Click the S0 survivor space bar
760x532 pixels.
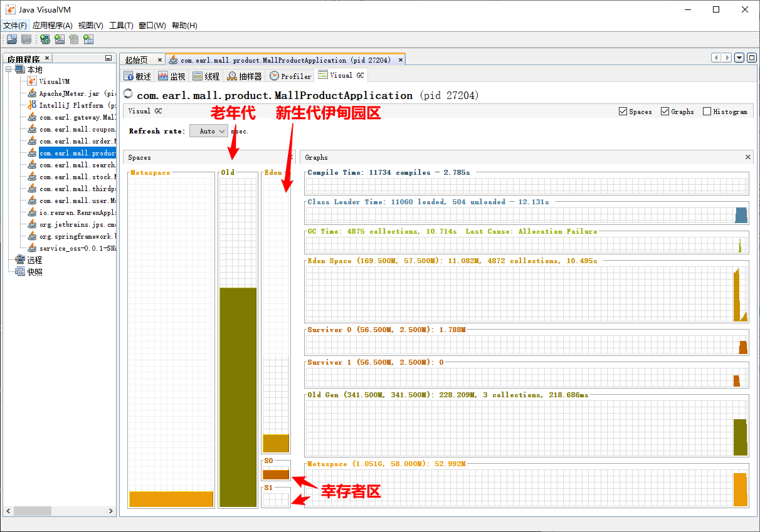pyautogui.click(x=276, y=474)
